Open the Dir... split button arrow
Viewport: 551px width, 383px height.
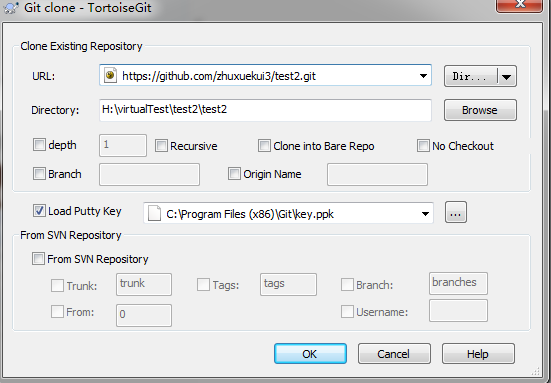pos(507,76)
